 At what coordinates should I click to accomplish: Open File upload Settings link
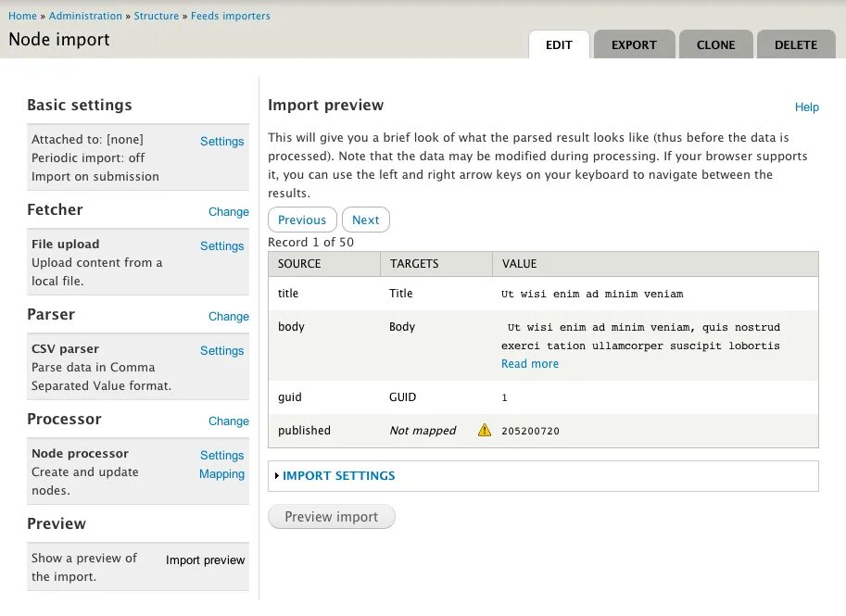221,246
